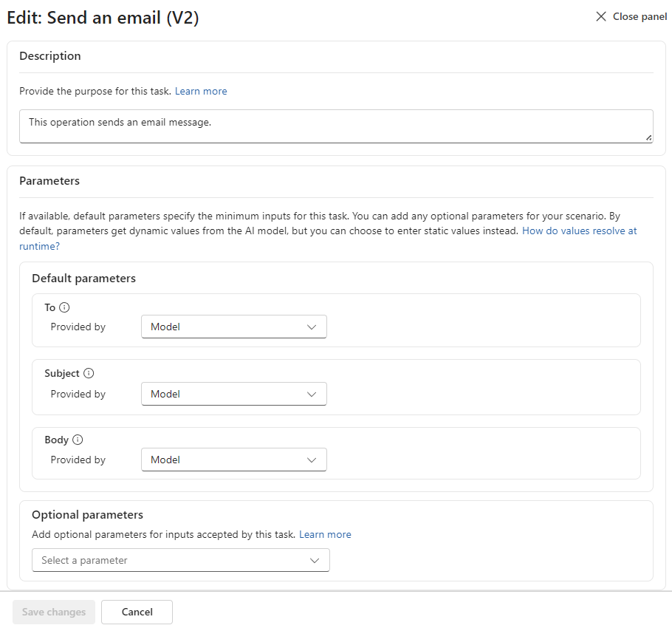The height and width of the screenshot is (628, 672).
Task: Open the Subject 'Provided by' Model dropdown
Action: pyautogui.click(x=234, y=394)
